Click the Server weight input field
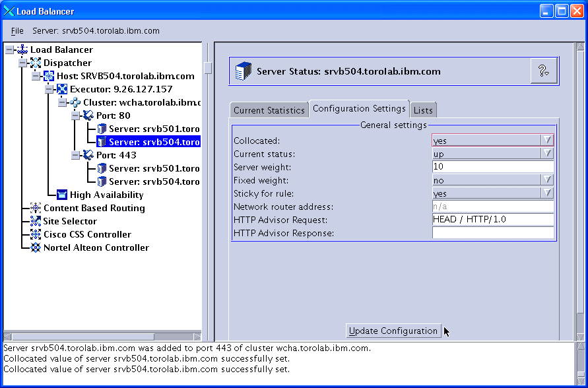Screen dimensions: 588x388 tap(493, 167)
